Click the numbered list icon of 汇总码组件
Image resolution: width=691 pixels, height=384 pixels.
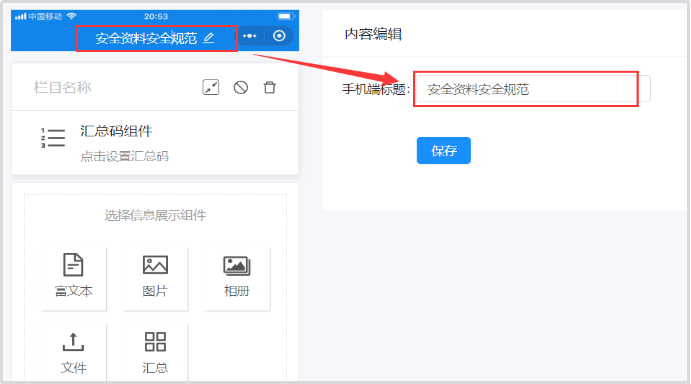pyautogui.click(x=53, y=138)
